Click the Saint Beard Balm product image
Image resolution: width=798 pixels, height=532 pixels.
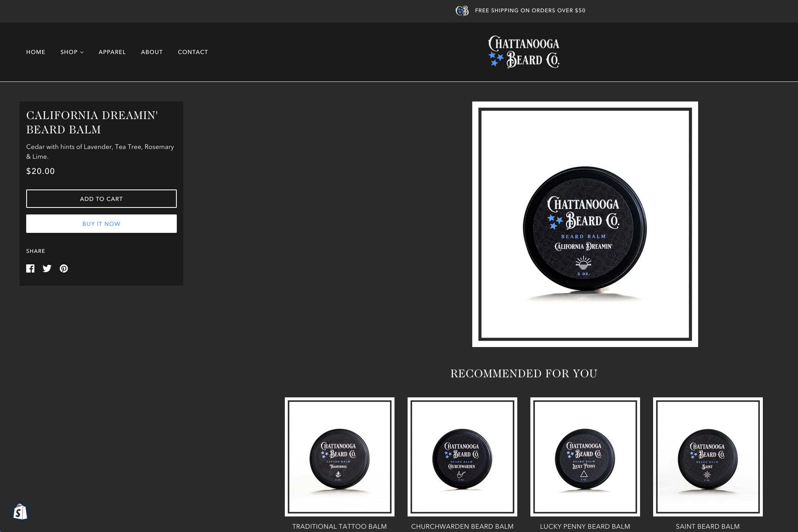(708, 457)
